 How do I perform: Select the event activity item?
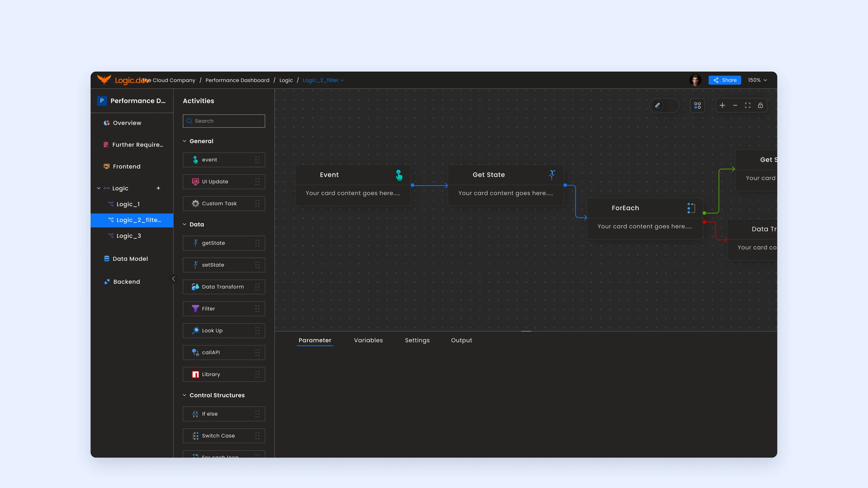click(224, 160)
